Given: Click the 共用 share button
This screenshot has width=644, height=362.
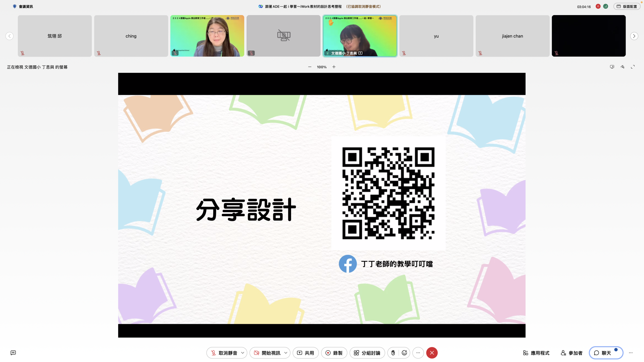Looking at the screenshot, I should [306, 353].
